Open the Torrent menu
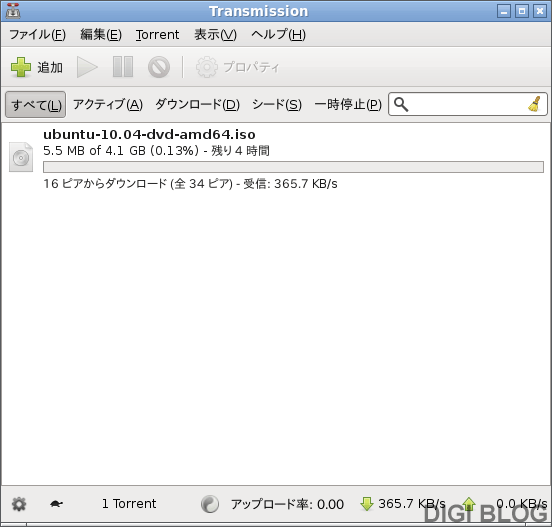 coord(157,34)
